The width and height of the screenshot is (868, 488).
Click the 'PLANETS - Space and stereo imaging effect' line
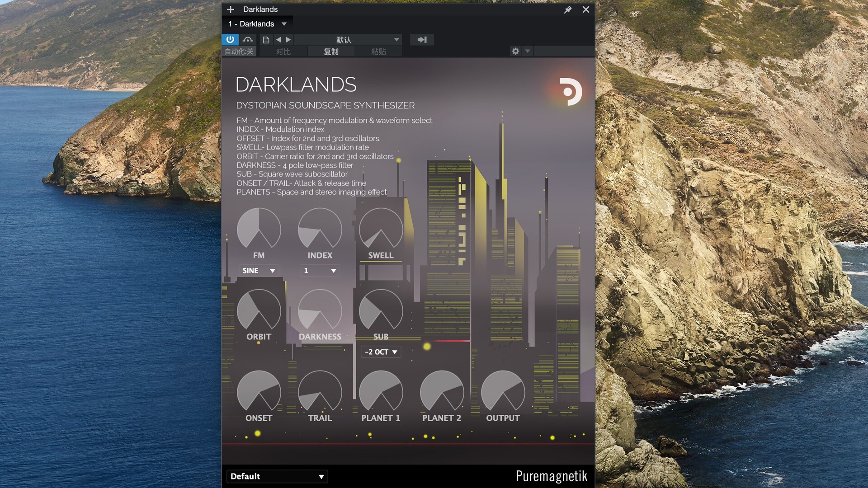(311, 192)
